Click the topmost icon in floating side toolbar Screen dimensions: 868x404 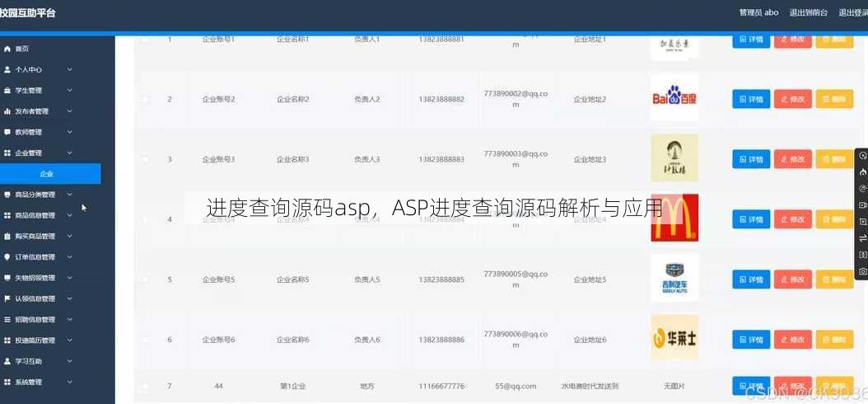862,156
